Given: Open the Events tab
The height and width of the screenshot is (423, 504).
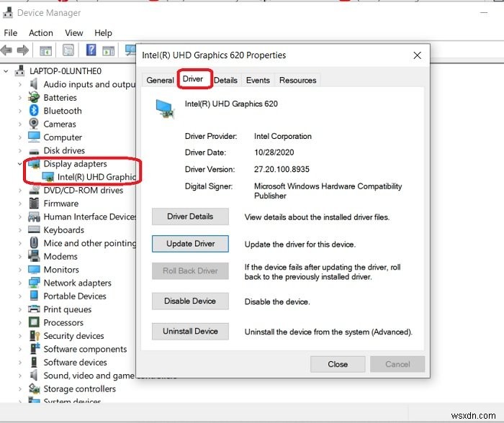Looking at the screenshot, I should click(x=258, y=80).
